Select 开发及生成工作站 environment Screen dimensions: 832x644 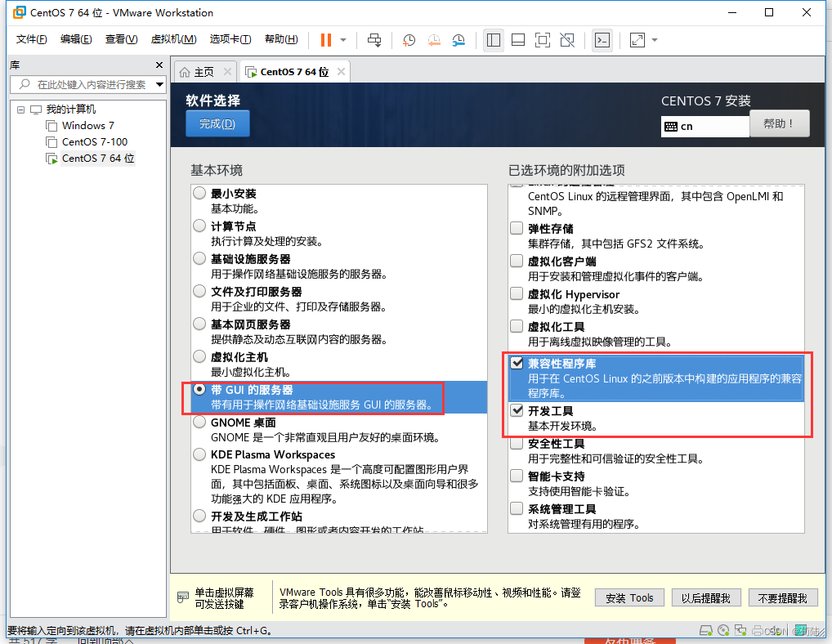tap(199, 516)
